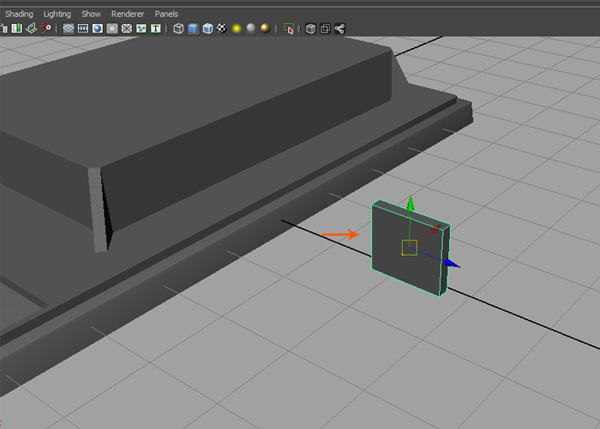Viewport: 600px width, 429px height.
Task: Click the yellow center manipulator square
Action: point(409,247)
